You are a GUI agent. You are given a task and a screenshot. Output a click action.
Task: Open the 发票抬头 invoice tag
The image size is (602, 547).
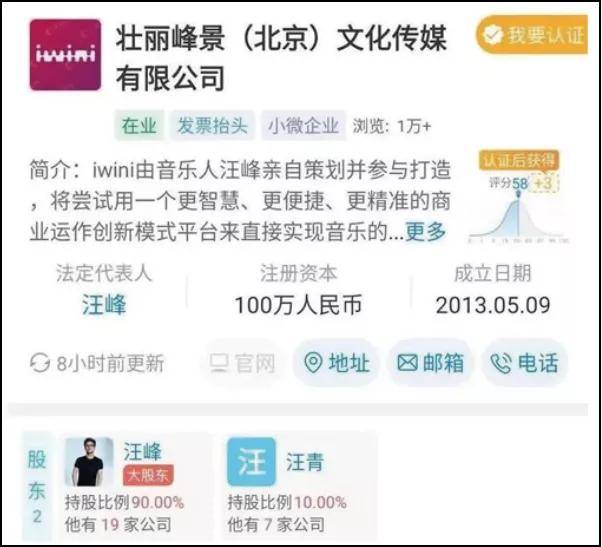point(212,126)
